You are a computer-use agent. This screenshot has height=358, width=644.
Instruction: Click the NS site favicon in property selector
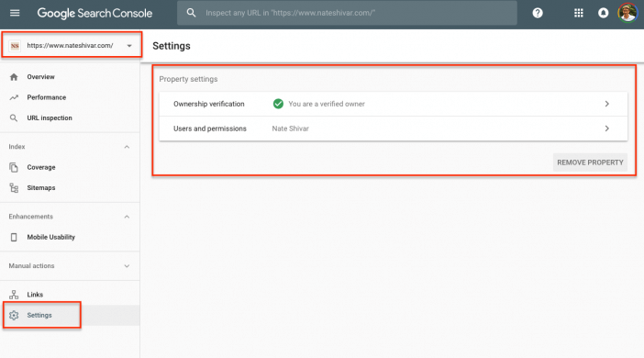tap(15, 46)
